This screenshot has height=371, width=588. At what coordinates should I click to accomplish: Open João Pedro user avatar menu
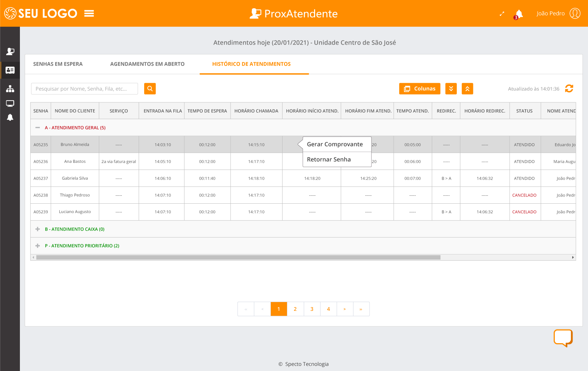tap(575, 13)
